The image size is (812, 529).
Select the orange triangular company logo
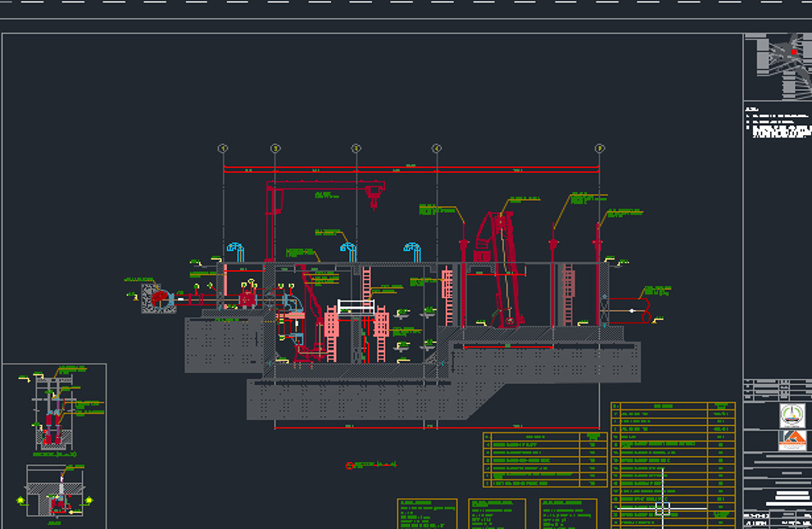[792, 440]
